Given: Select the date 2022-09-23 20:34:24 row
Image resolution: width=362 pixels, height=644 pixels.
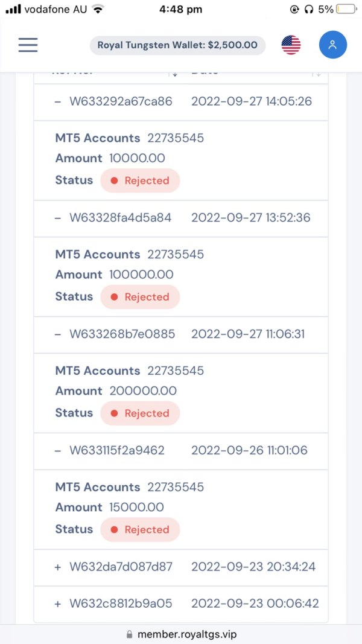Looking at the screenshot, I should coord(253,567).
